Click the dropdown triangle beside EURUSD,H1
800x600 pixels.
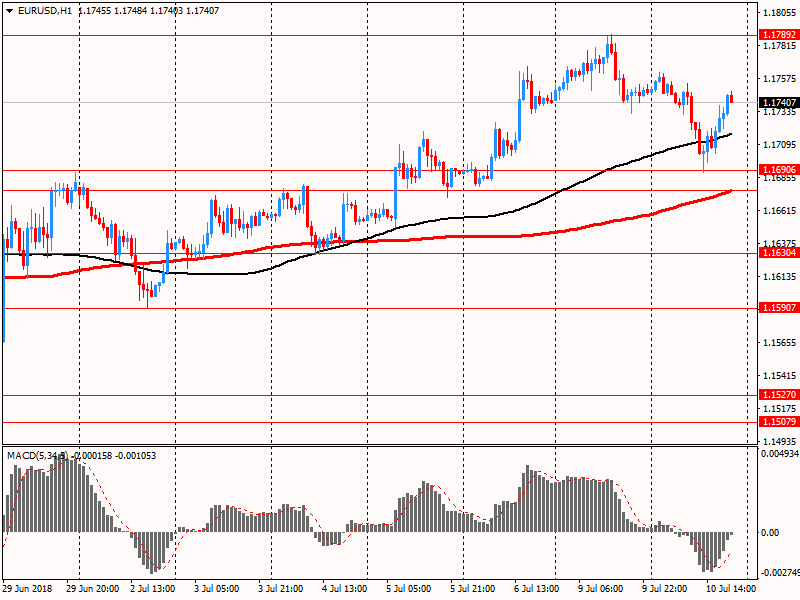click(8, 10)
